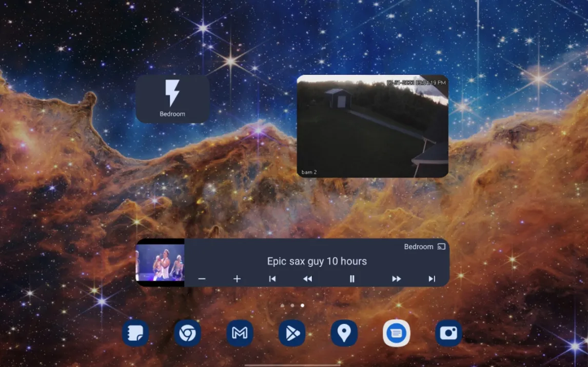Screen dimensions: 588x367
Task: Skip to the next track
Action: (432, 279)
